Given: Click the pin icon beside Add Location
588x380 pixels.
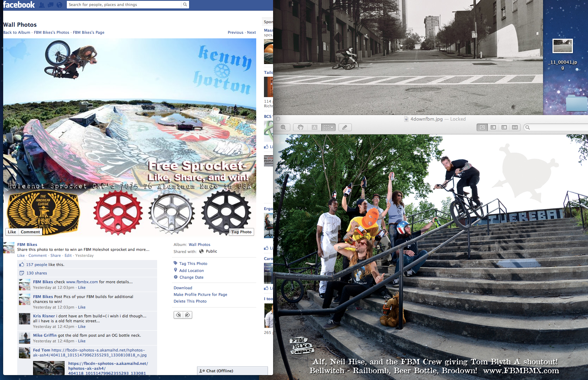Looking at the screenshot, I should (x=176, y=270).
